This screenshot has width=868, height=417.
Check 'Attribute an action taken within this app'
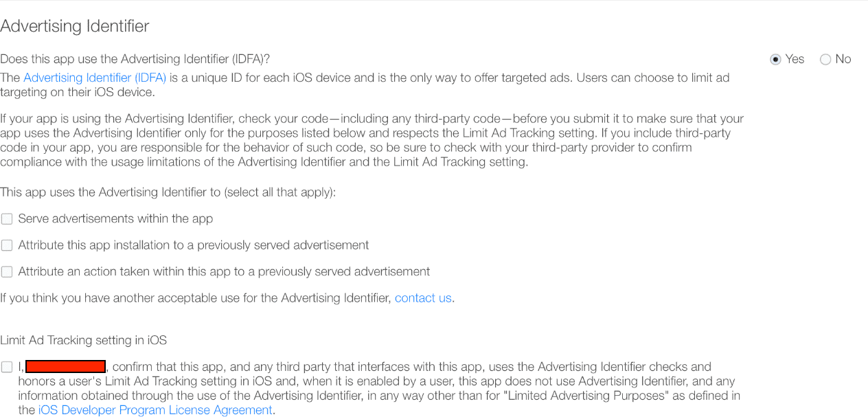click(7, 271)
